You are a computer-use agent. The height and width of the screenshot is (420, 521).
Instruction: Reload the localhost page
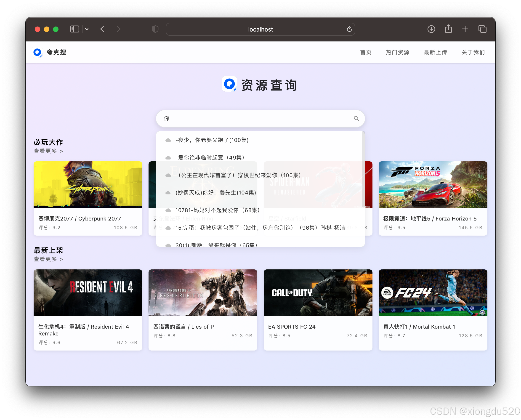point(349,29)
